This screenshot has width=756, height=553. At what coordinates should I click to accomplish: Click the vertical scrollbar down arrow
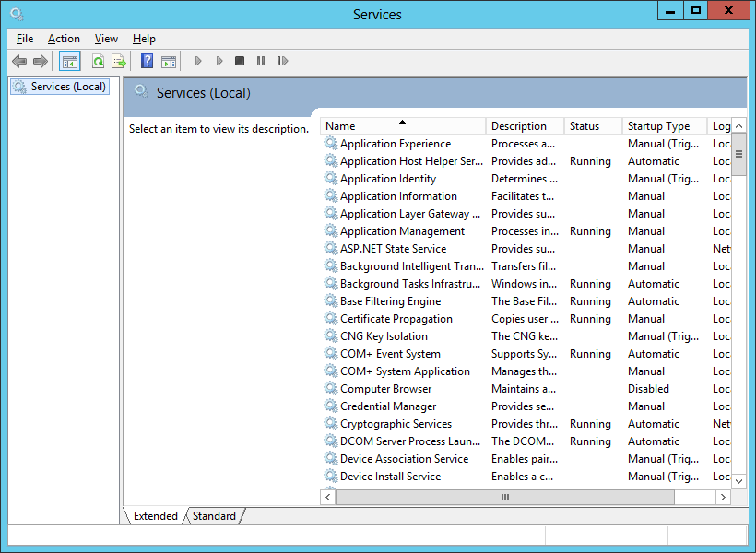point(738,481)
